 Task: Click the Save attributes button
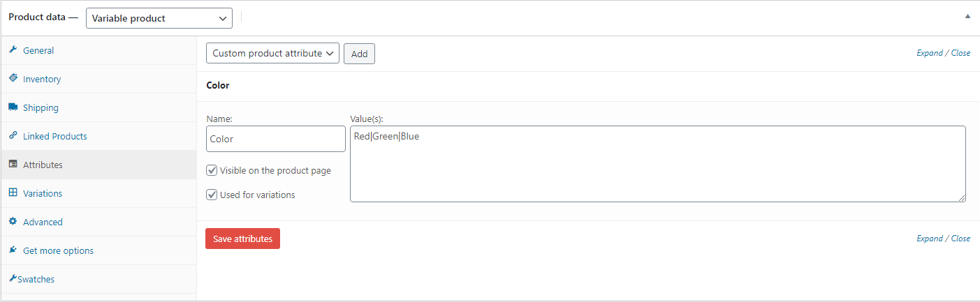242,239
